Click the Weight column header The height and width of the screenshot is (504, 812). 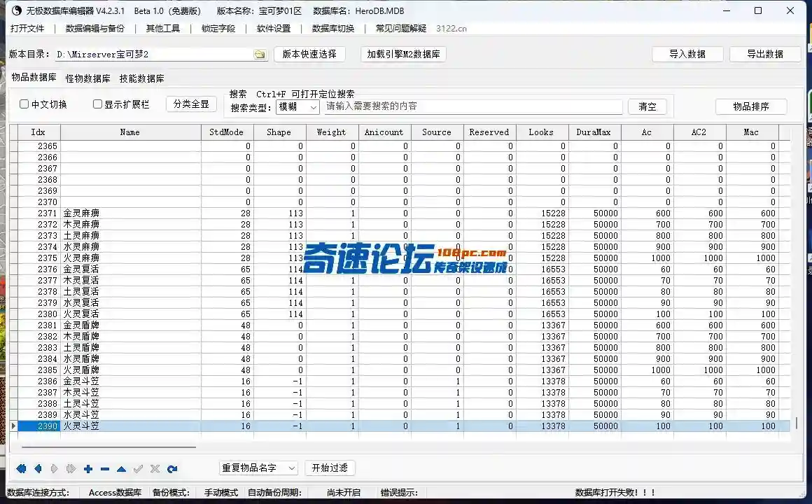tap(332, 132)
